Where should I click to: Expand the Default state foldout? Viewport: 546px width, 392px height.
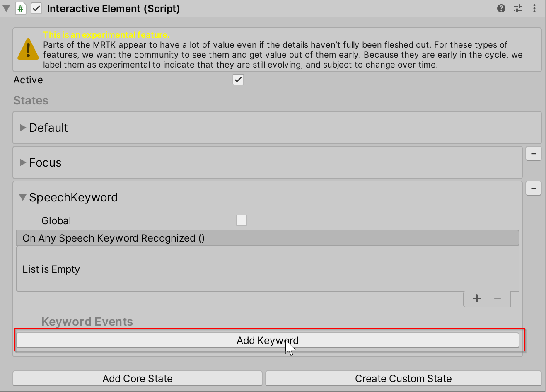(23, 128)
